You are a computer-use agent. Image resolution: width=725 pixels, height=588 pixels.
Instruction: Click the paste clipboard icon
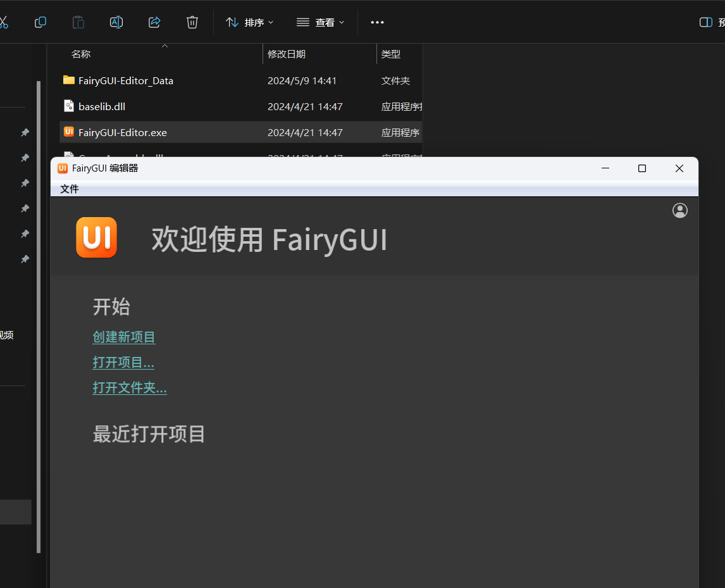pos(78,22)
